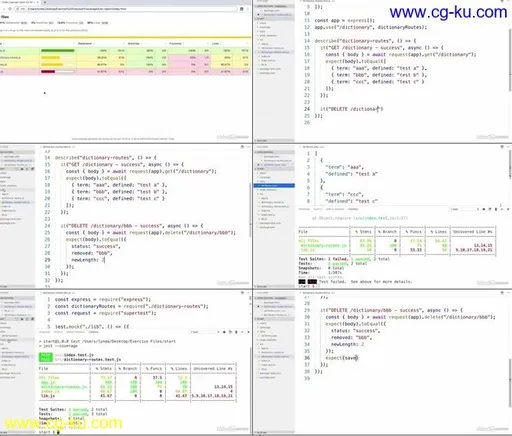Click the green 100% coverage bar
The width and height of the screenshot is (512, 436).
click(58, 51)
